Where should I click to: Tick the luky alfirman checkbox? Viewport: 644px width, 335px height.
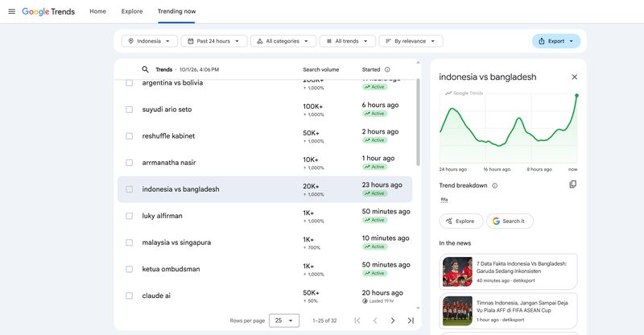point(129,216)
